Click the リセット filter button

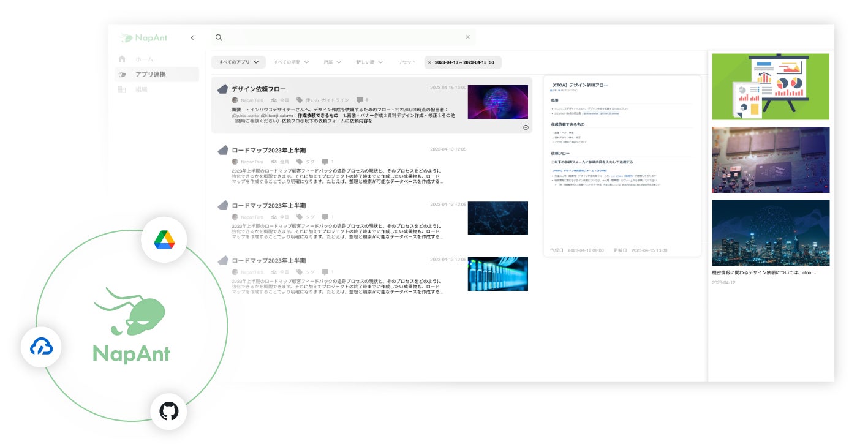pos(407,62)
